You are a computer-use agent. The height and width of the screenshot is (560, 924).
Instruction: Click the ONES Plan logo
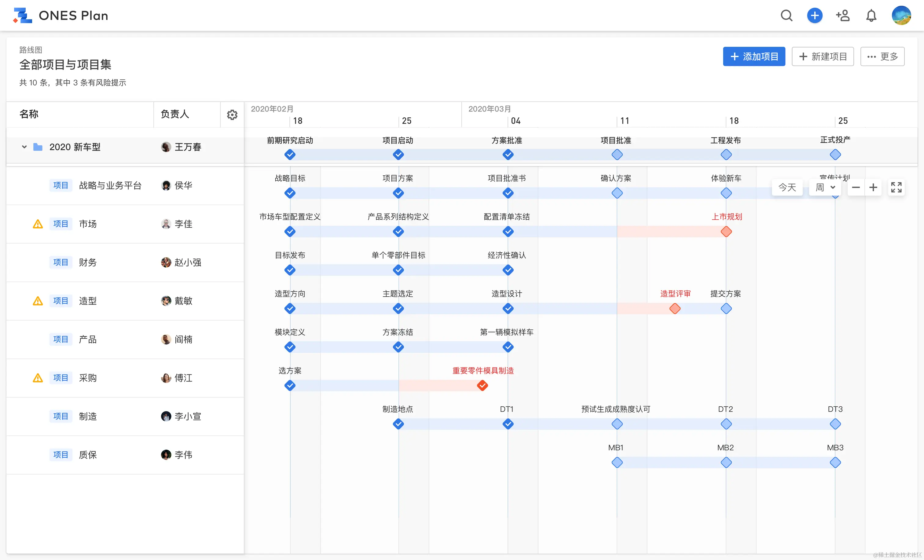click(x=23, y=16)
